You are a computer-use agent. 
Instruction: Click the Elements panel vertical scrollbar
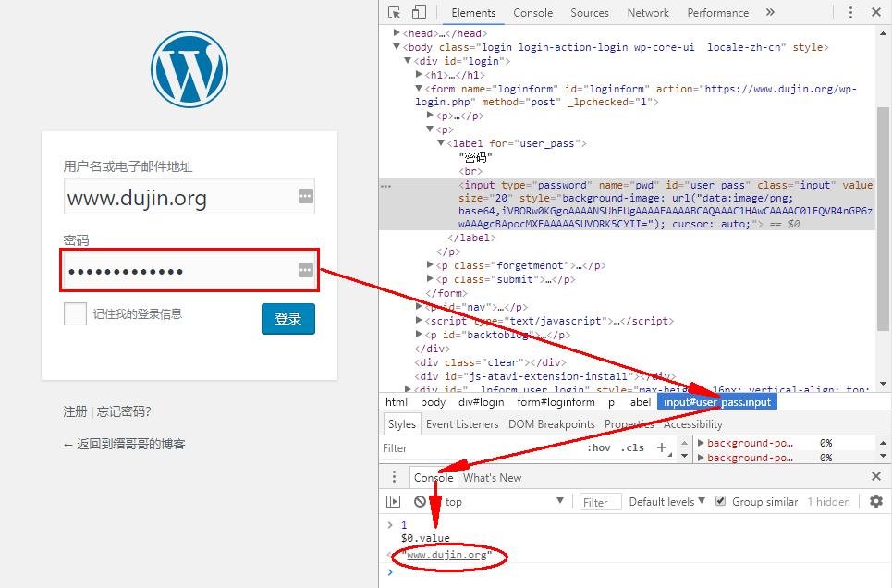coord(883,218)
